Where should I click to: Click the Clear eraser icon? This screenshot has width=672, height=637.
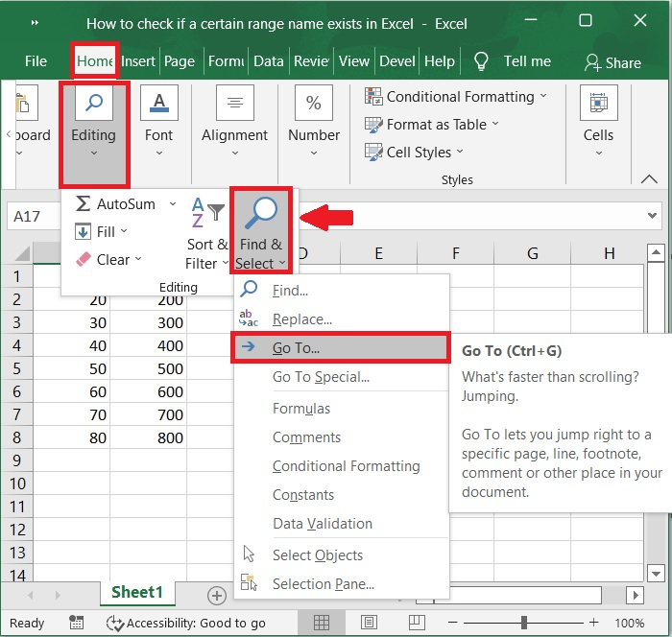(84, 259)
